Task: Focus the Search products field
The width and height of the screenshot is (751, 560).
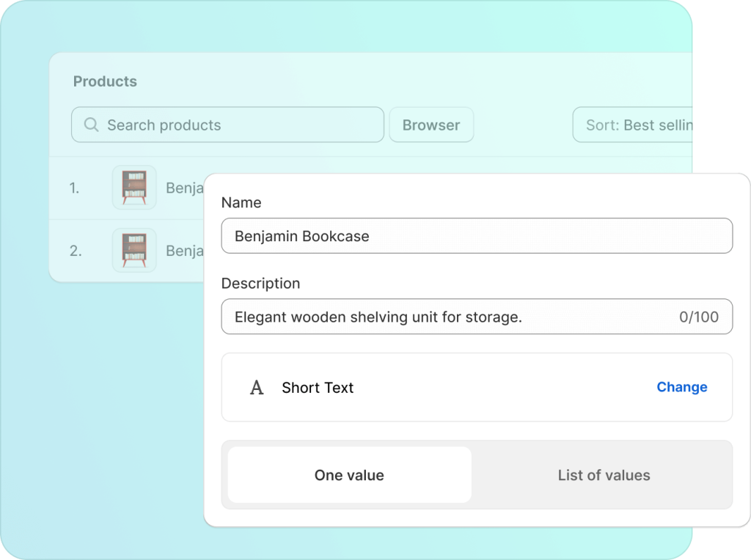Action: (x=235, y=125)
